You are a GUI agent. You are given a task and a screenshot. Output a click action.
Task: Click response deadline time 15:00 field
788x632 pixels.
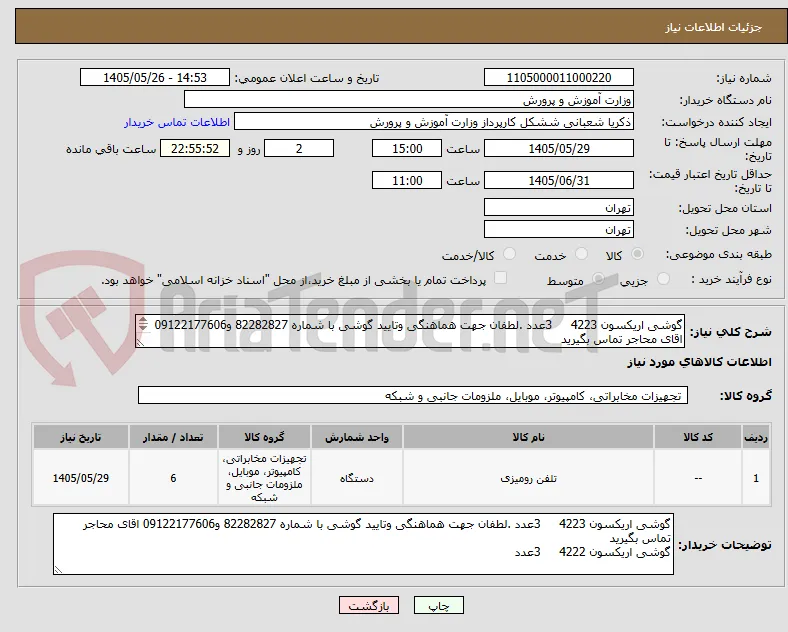[x=407, y=148]
